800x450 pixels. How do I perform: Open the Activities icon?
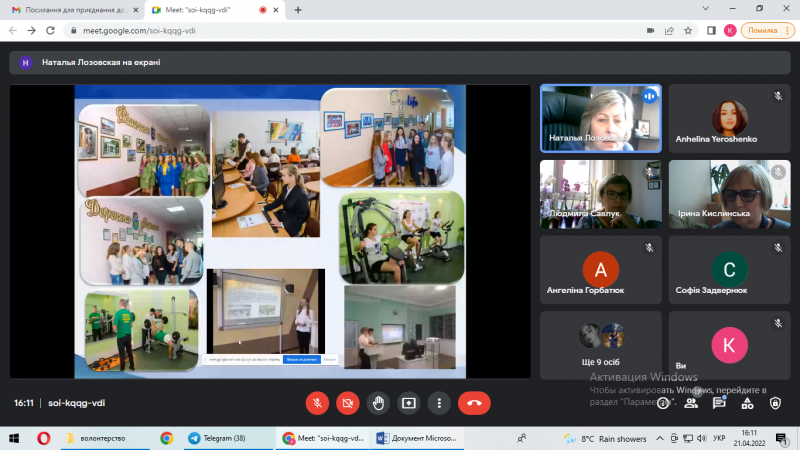click(x=747, y=404)
